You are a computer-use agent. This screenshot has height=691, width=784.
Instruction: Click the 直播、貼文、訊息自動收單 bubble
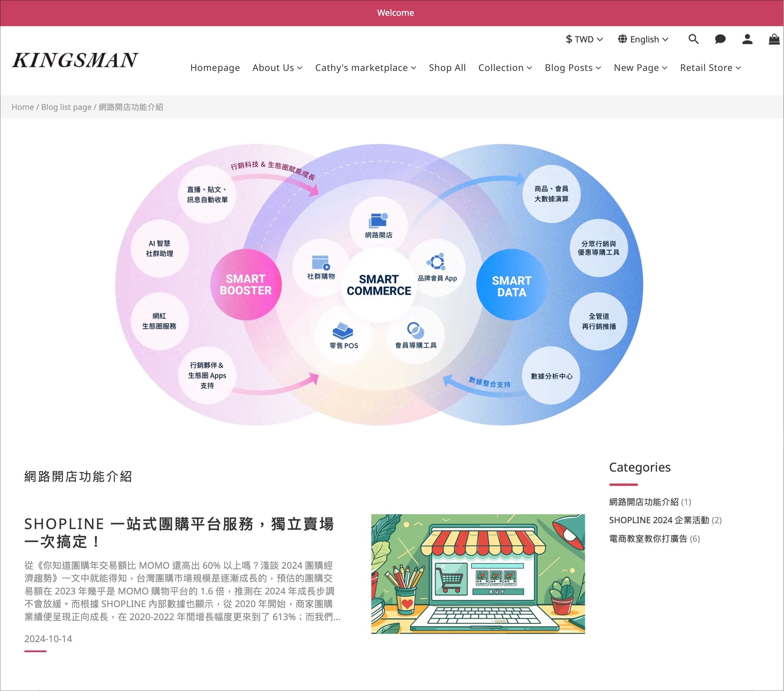click(x=207, y=194)
